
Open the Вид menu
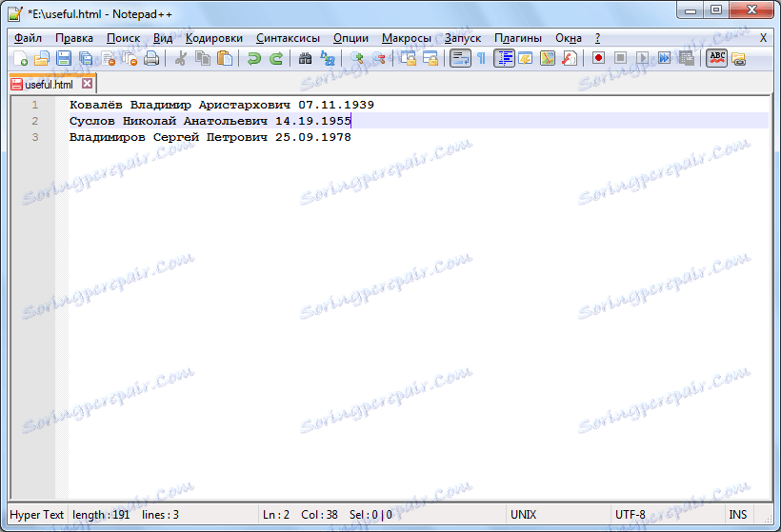click(162, 38)
